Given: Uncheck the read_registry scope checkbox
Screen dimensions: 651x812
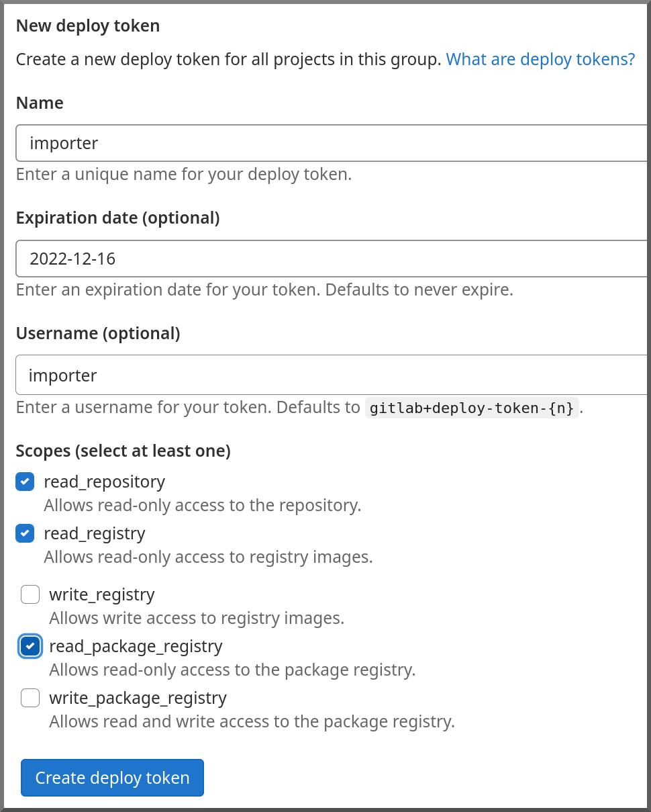Looking at the screenshot, I should (25, 533).
